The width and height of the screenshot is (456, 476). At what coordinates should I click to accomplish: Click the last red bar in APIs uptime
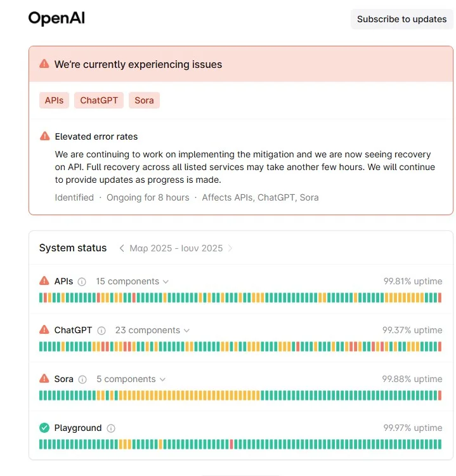[x=440, y=298]
